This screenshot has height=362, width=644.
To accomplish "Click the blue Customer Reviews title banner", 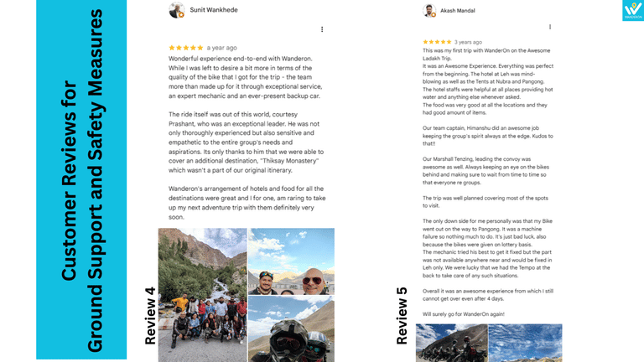I will pyautogui.click(x=81, y=179).
